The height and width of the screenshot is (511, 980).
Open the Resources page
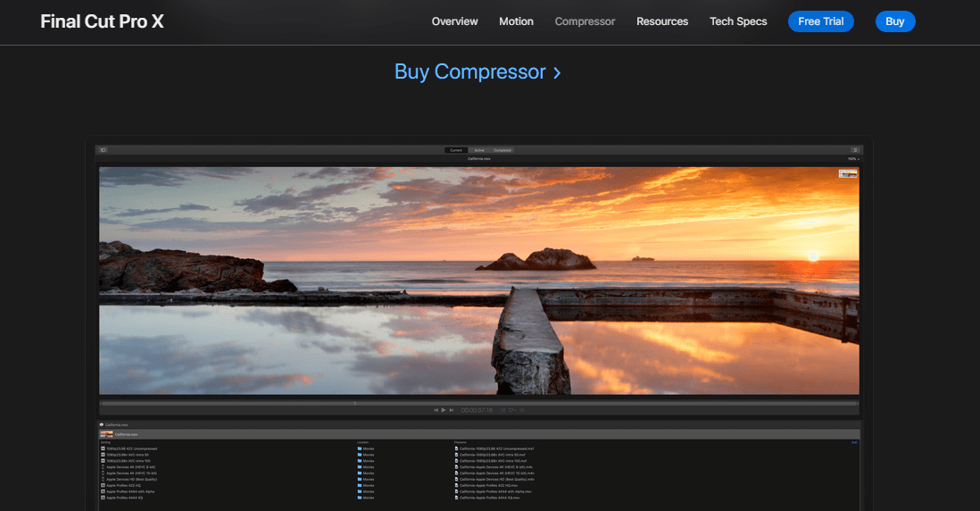pyautogui.click(x=662, y=21)
